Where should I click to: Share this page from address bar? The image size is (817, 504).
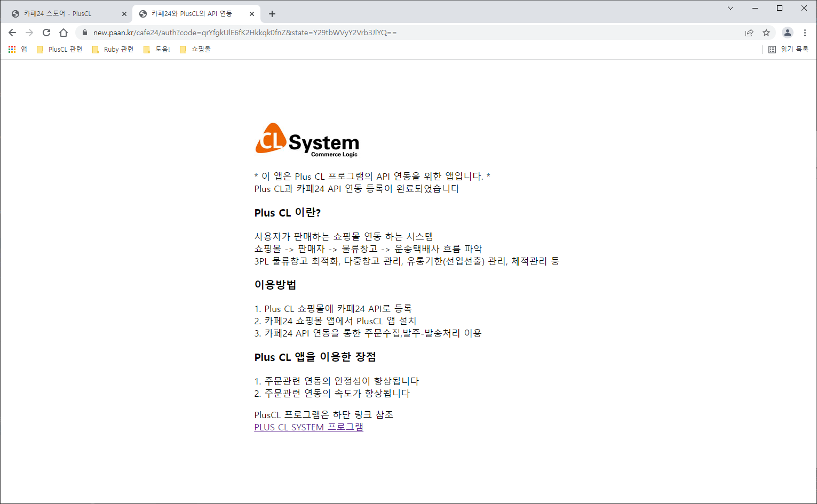pyautogui.click(x=749, y=33)
